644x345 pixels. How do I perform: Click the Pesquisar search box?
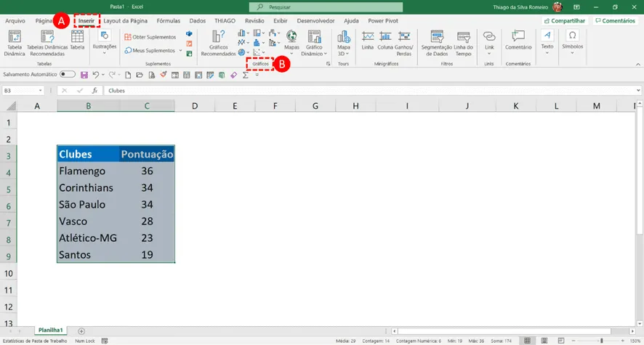(x=326, y=7)
